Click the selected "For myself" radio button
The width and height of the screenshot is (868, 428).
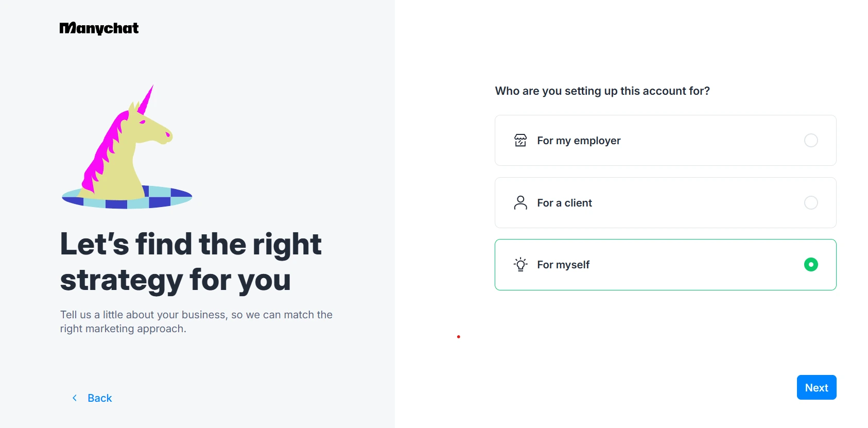811,265
